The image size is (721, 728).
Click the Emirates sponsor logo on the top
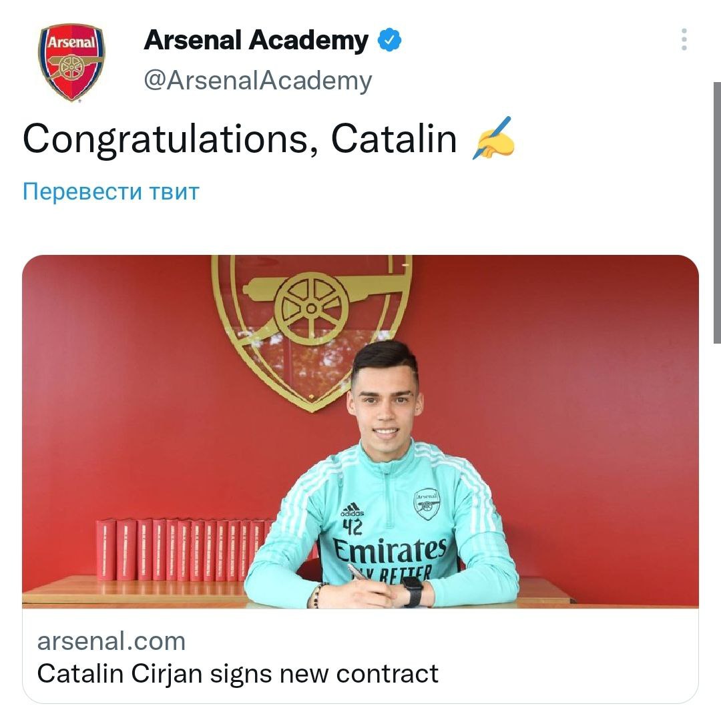(391, 553)
